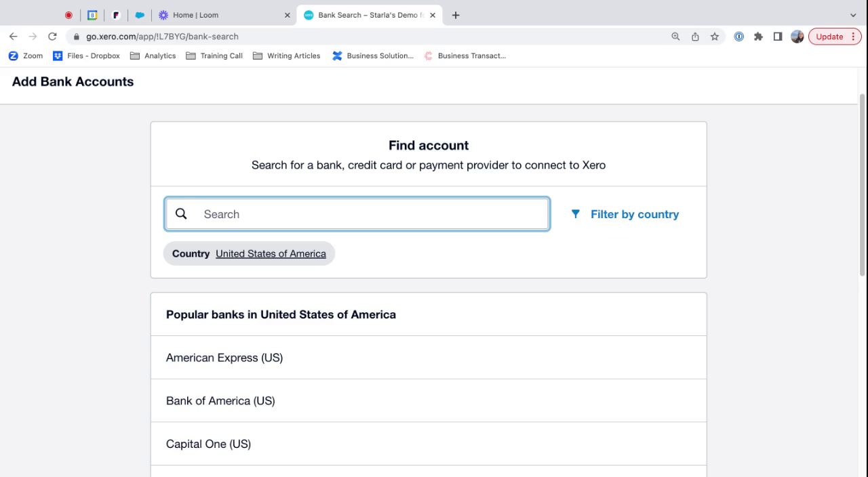The width and height of the screenshot is (868, 477).
Task: Open the 1Password extension icon
Action: point(738,37)
